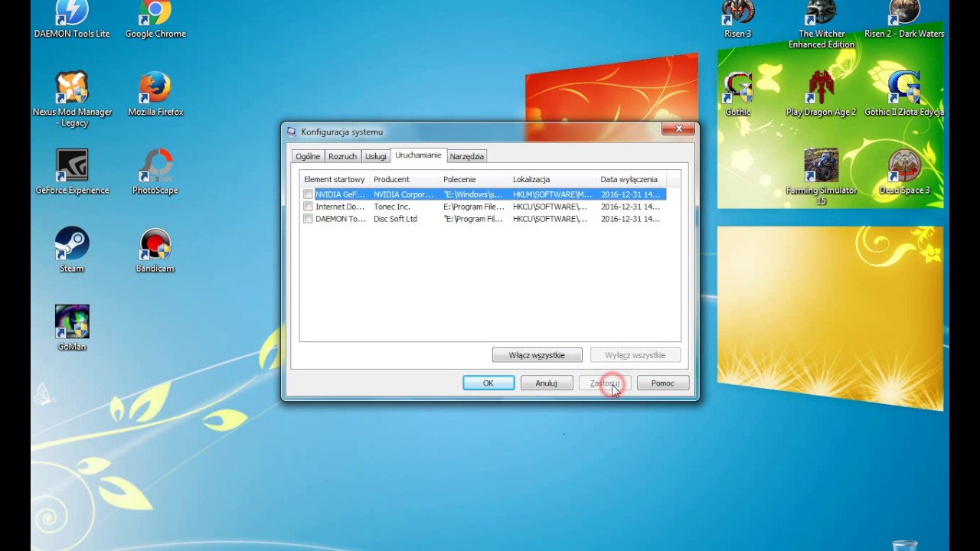Click Włącz wszystkie button
This screenshot has width=980, height=551.
pyautogui.click(x=537, y=355)
